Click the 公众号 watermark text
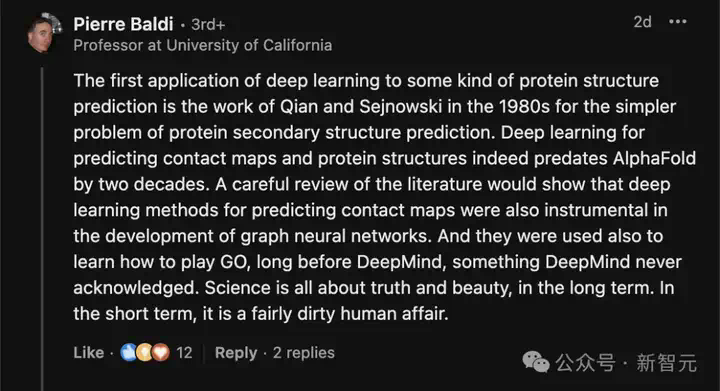720x391 pixels. pyautogui.click(x=585, y=363)
